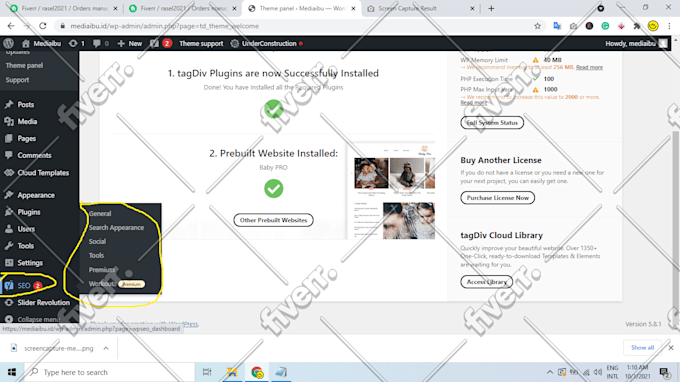This screenshot has height=382, width=680.
Task: Open Cloud Templates in sidebar
Action: (43, 173)
